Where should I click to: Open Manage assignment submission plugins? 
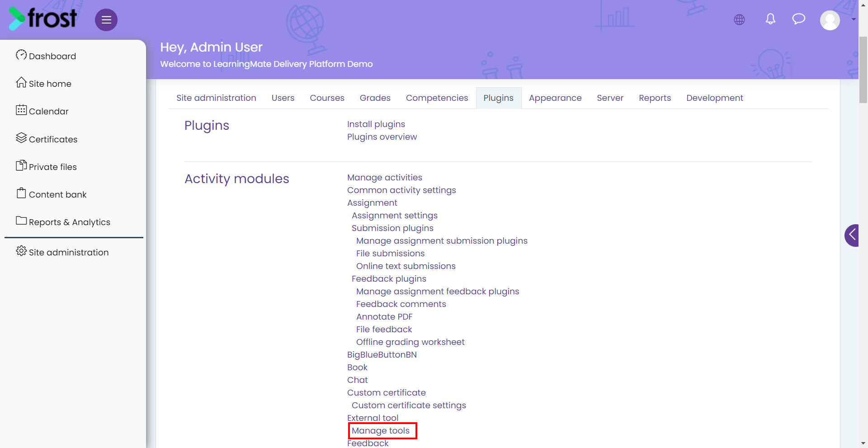(x=442, y=241)
